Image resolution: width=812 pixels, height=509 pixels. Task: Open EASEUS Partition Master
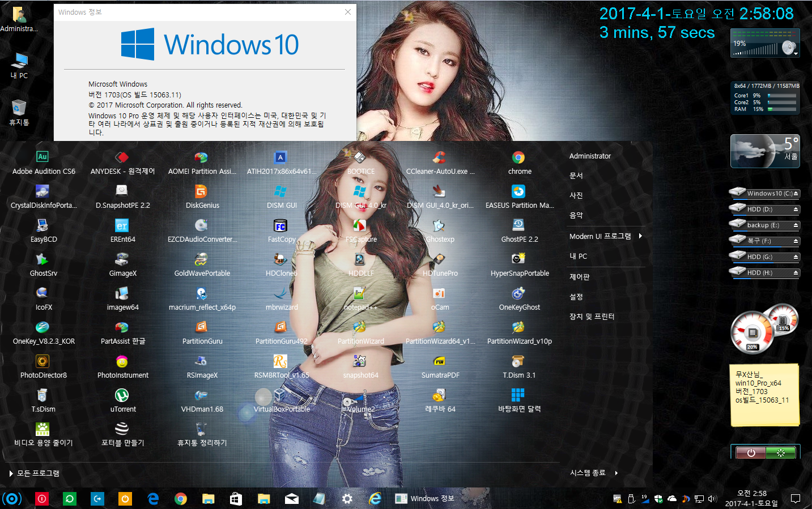(519, 197)
